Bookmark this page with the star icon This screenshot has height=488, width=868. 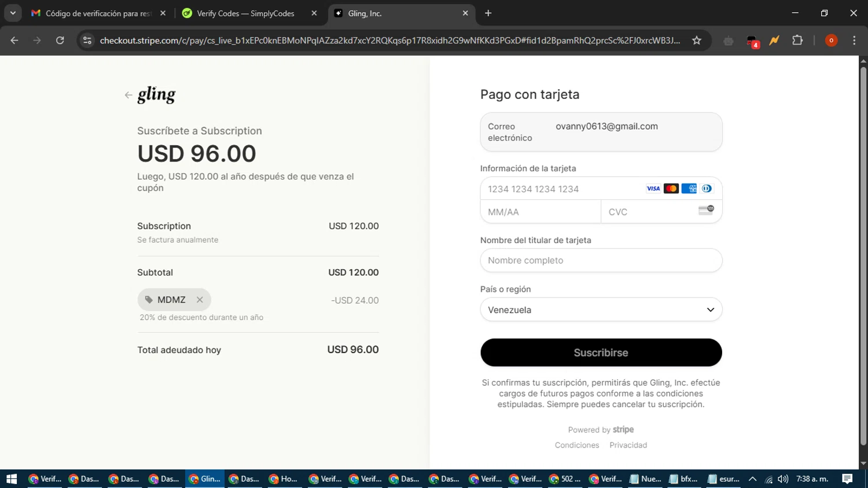(x=697, y=41)
